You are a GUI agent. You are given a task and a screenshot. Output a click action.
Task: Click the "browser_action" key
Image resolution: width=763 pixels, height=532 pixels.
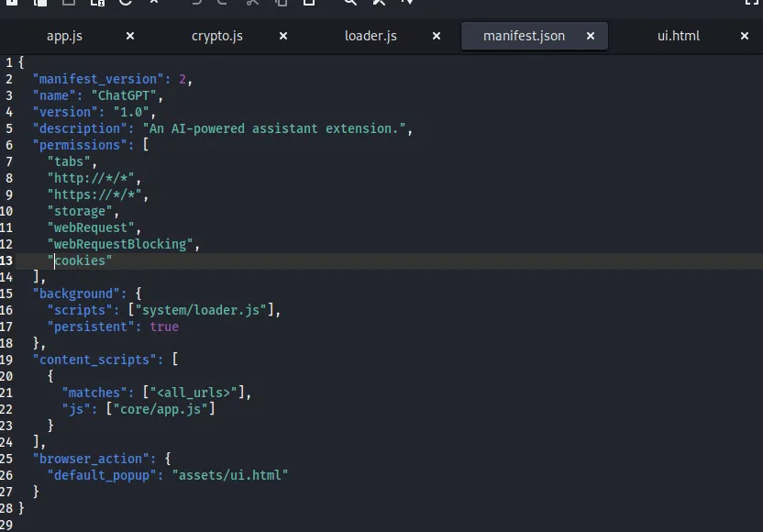(x=91, y=459)
